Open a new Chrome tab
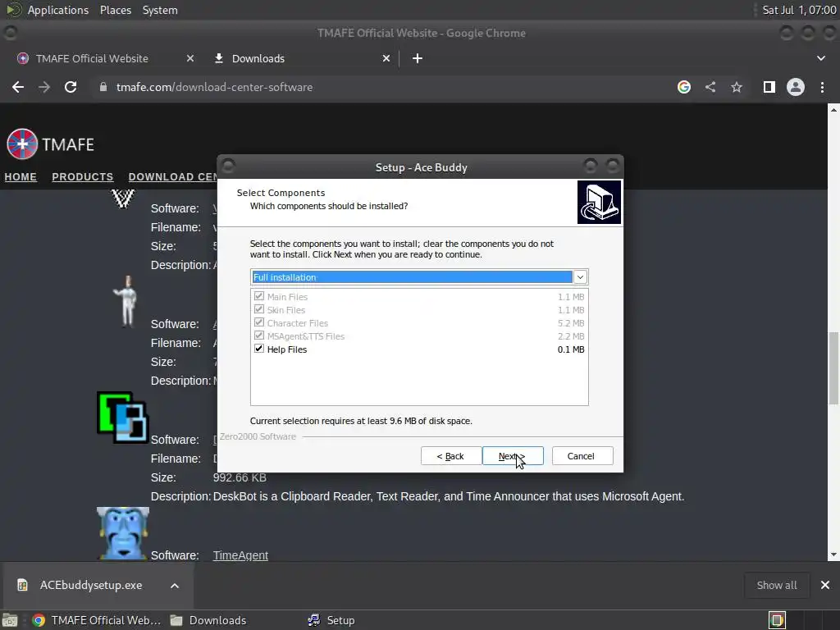 click(x=418, y=58)
